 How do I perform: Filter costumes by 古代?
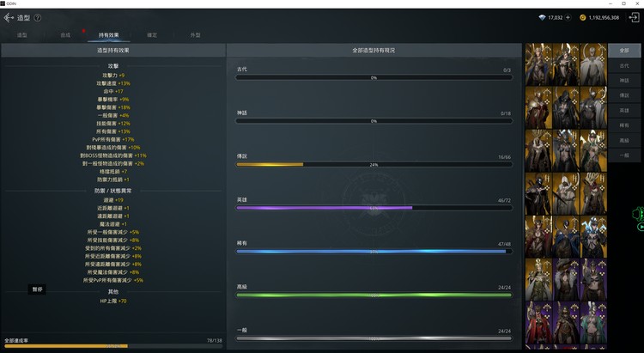(x=624, y=66)
